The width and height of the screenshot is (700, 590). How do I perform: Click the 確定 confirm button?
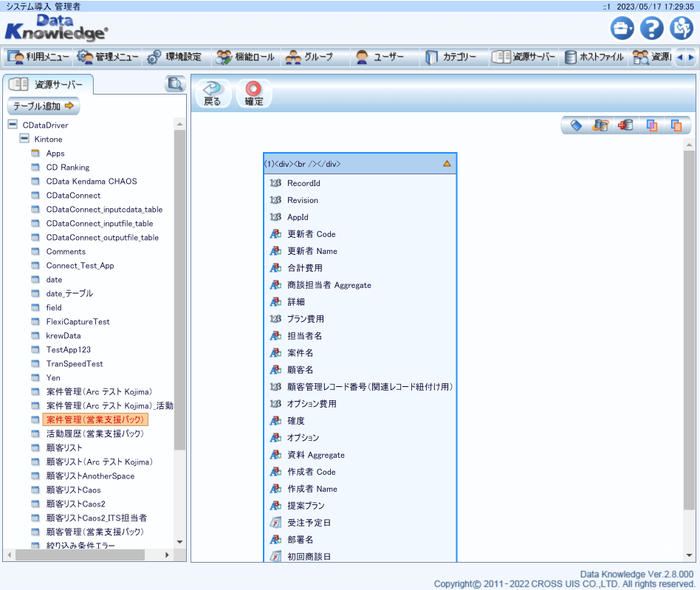(253, 93)
